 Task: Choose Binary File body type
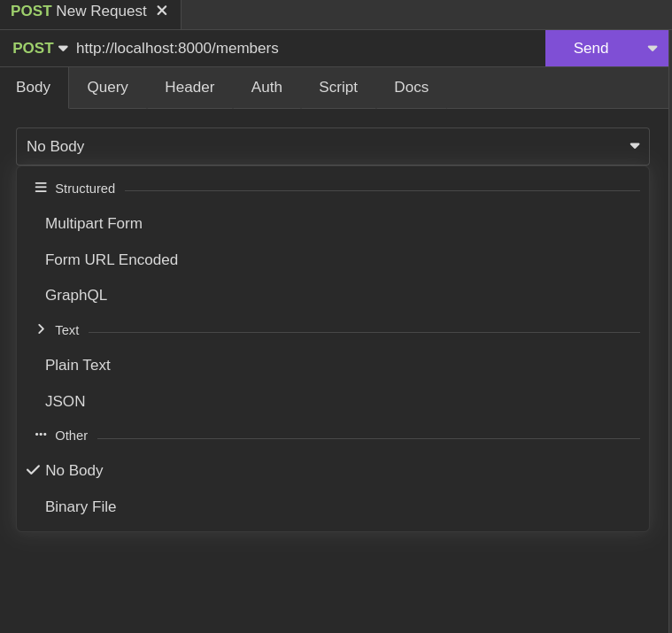click(x=333, y=506)
